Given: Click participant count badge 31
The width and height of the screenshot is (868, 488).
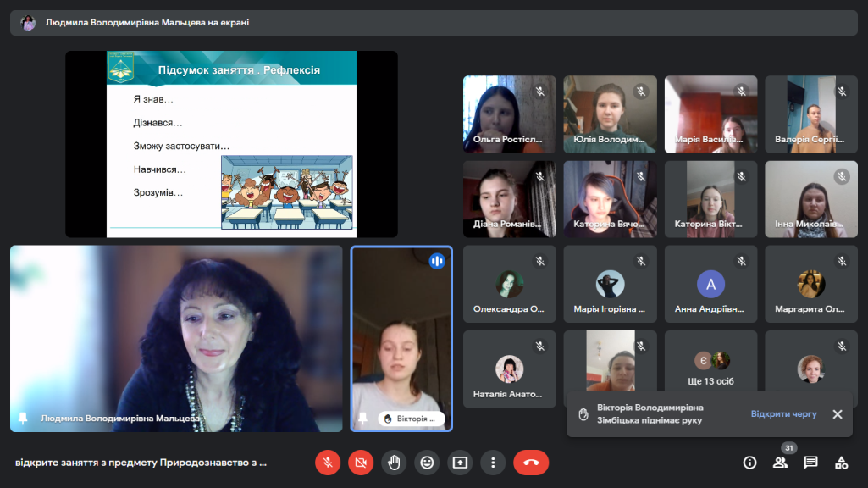Looking at the screenshot, I should [789, 448].
